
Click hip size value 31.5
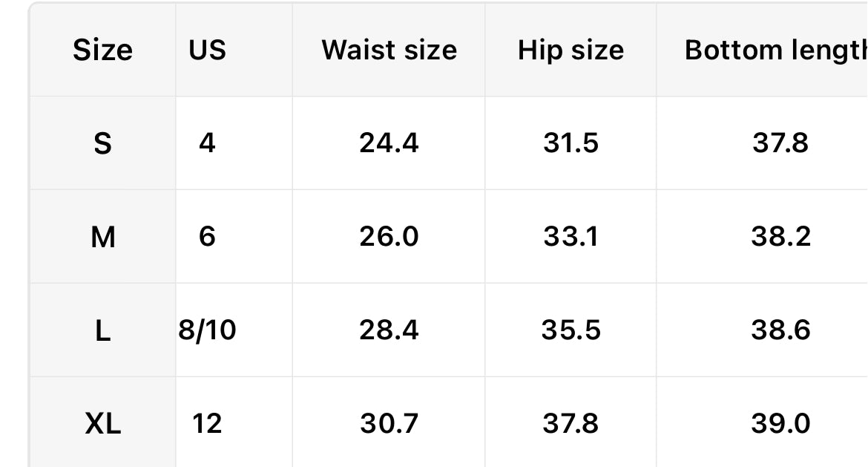[x=571, y=143]
